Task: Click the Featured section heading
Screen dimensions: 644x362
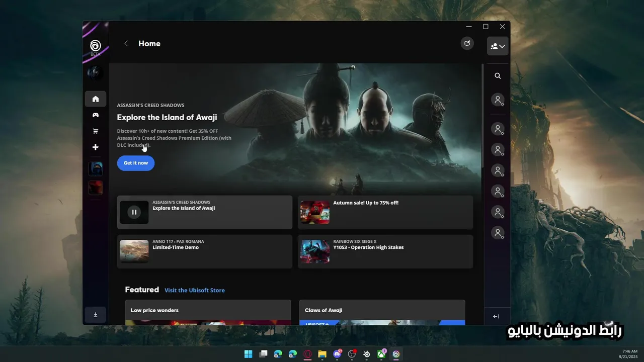Action: [x=142, y=290]
